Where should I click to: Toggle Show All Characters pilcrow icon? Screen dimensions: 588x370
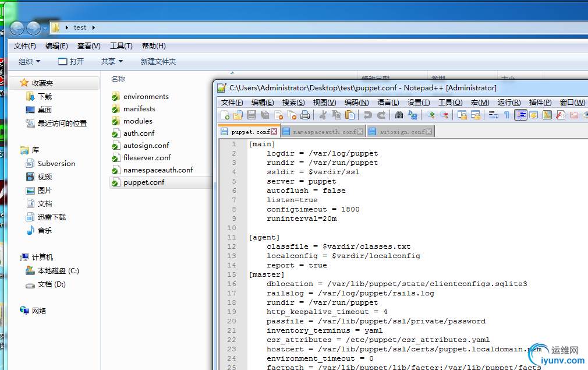[x=506, y=115]
